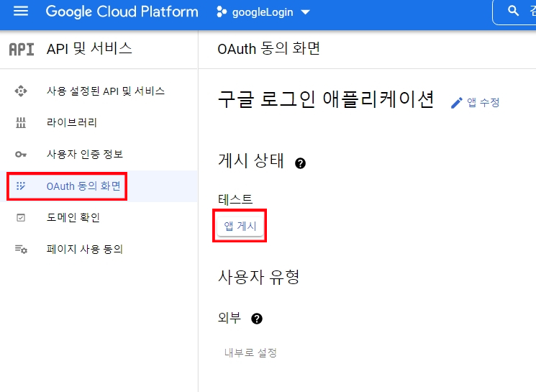This screenshot has width=536, height=392.
Task: Click the '게시 상태' section heading
Action: [x=251, y=160]
